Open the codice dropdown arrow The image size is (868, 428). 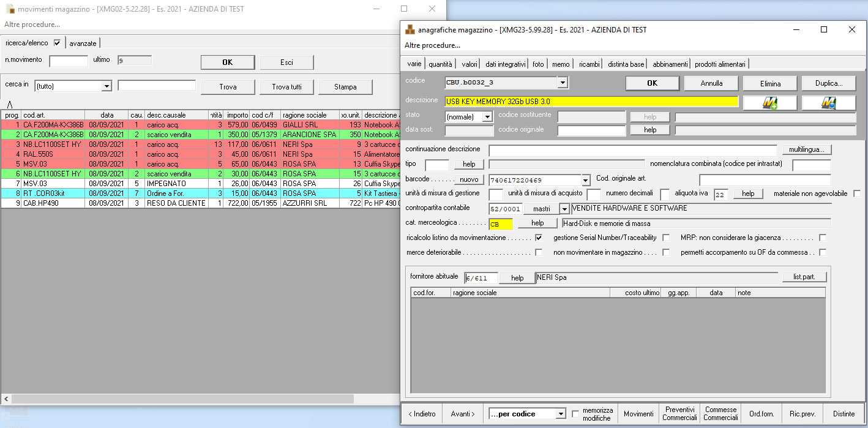tap(563, 82)
